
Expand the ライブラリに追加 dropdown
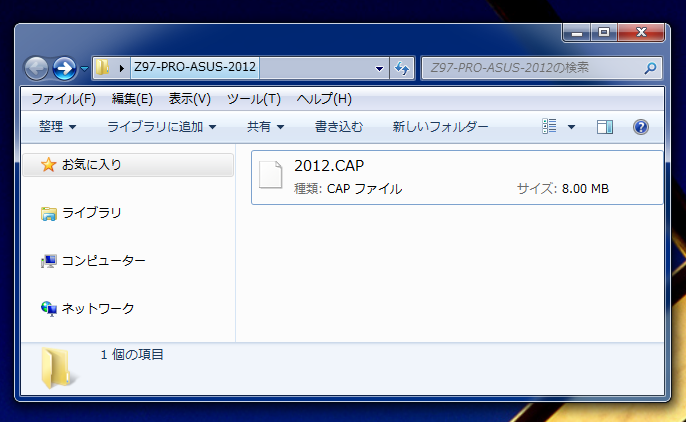(161, 127)
